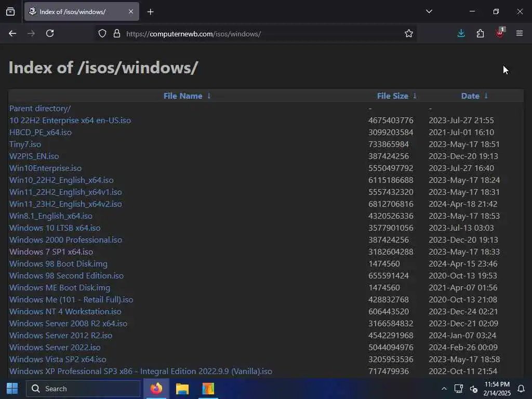Open the notification bell
Screen dimensions: 532x399
pyautogui.click(x=521, y=389)
